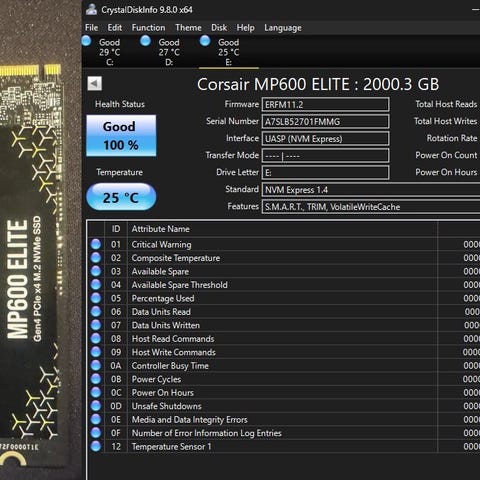Click the Total Host Reads label

click(446, 104)
